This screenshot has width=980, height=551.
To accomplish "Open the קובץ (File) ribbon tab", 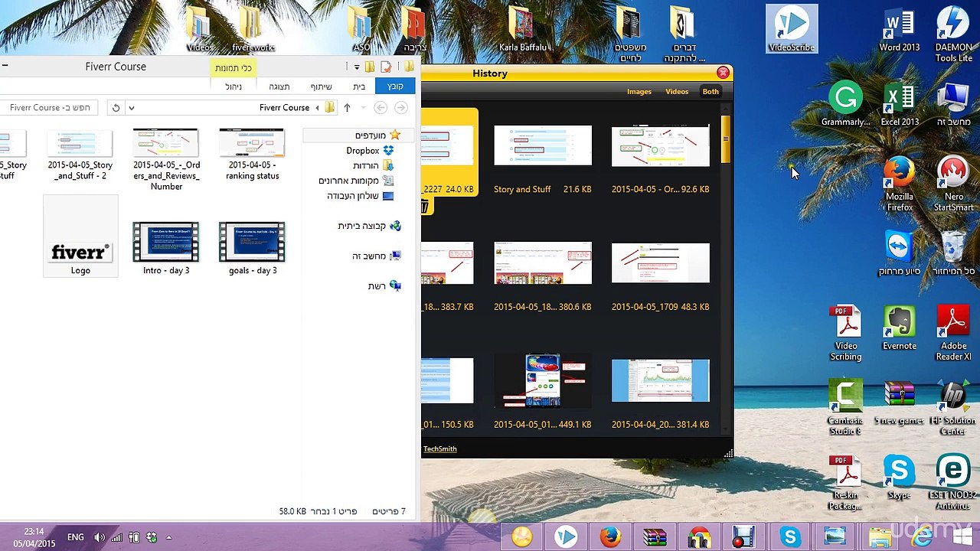I will coord(395,86).
